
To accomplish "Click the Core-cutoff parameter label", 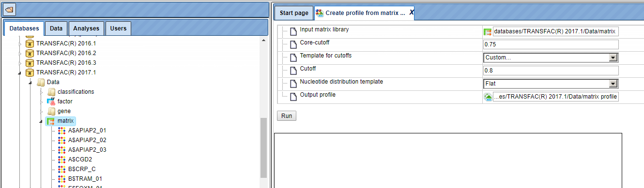I will (315, 43).
